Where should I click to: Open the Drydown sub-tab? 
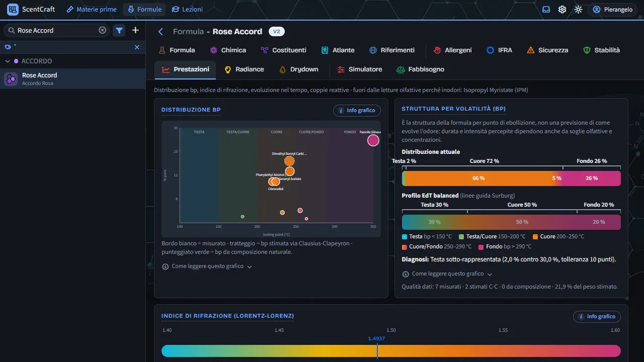pos(299,69)
